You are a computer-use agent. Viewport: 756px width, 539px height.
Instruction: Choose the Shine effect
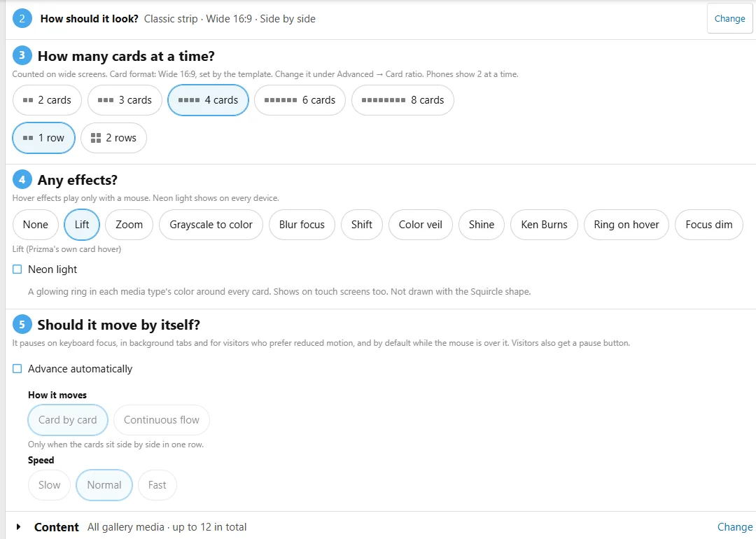click(x=482, y=225)
